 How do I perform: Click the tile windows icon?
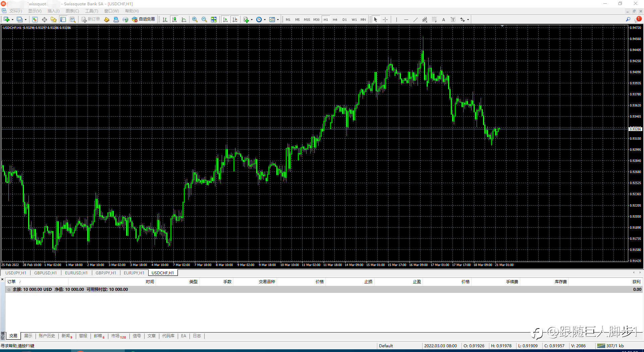[x=214, y=19]
